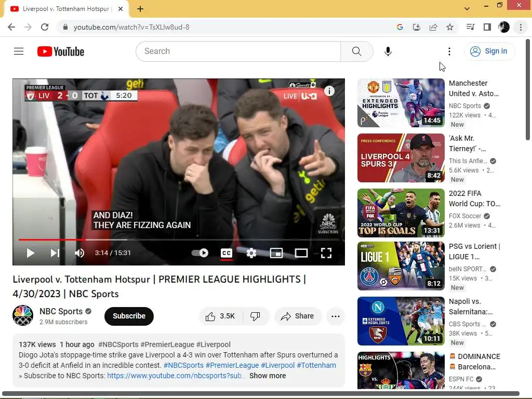Open 2022 World Cup Top 15 Goals thumbnail
Viewport: 532px width, 399px height.
click(x=401, y=213)
